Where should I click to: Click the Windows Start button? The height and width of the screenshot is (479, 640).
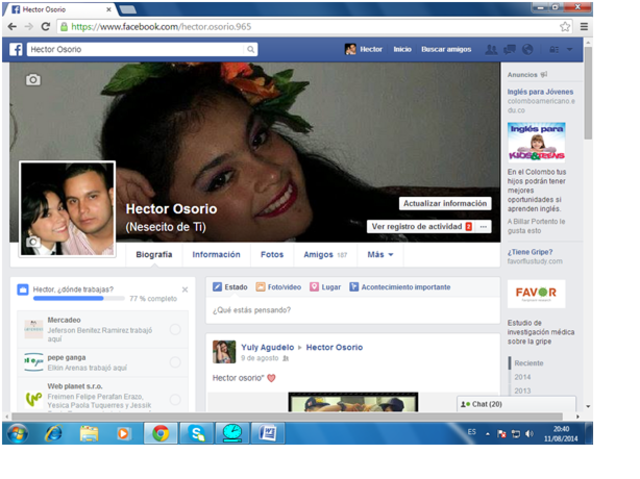(x=17, y=433)
